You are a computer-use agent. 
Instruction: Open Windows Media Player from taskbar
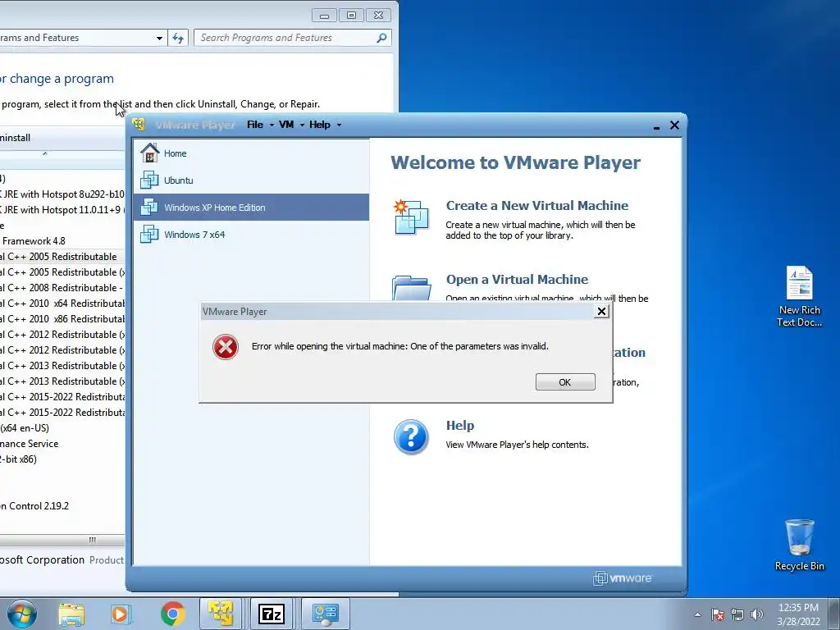coord(121,614)
